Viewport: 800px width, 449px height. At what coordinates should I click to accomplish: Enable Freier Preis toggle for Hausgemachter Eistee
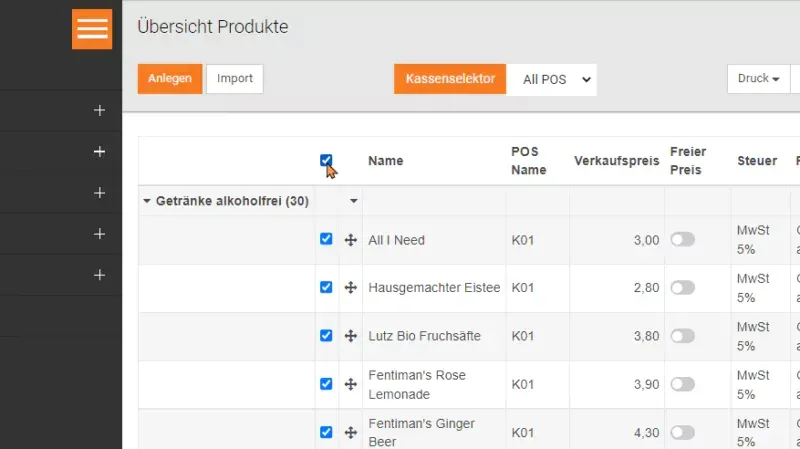click(x=682, y=288)
